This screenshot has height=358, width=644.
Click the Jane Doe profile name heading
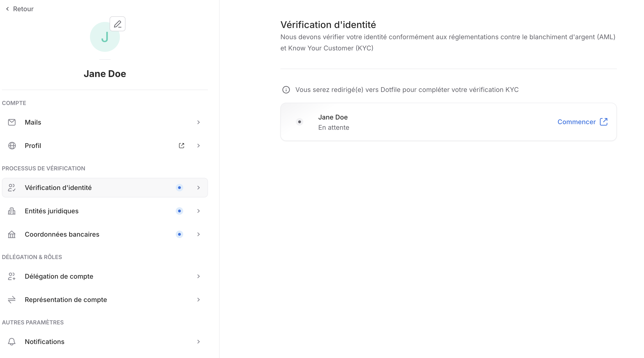click(x=105, y=74)
